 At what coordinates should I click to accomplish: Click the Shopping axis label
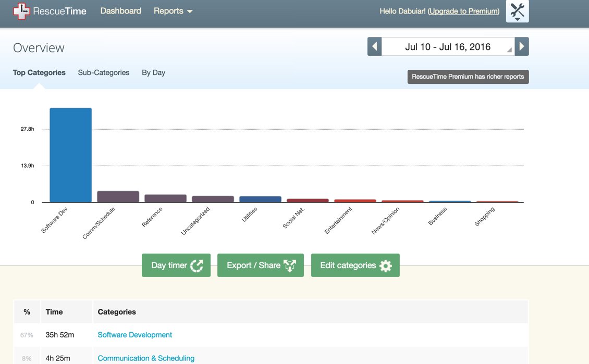pyautogui.click(x=485, y=217)
